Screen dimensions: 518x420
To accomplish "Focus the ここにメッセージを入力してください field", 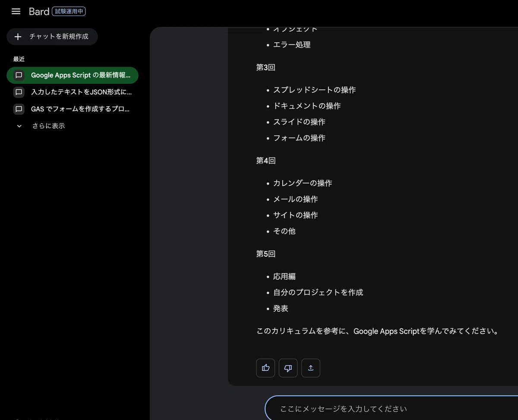I will pos(391,409).
